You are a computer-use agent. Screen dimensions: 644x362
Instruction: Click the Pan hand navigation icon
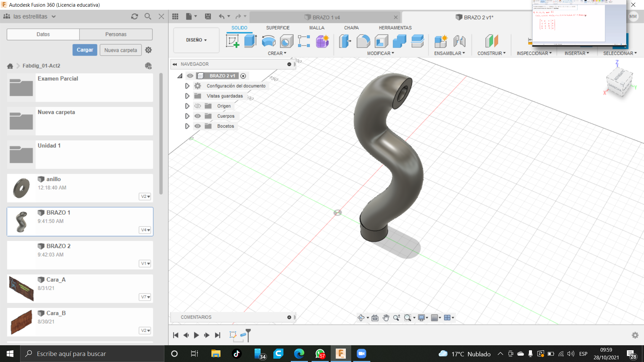(x=386, y=318)
